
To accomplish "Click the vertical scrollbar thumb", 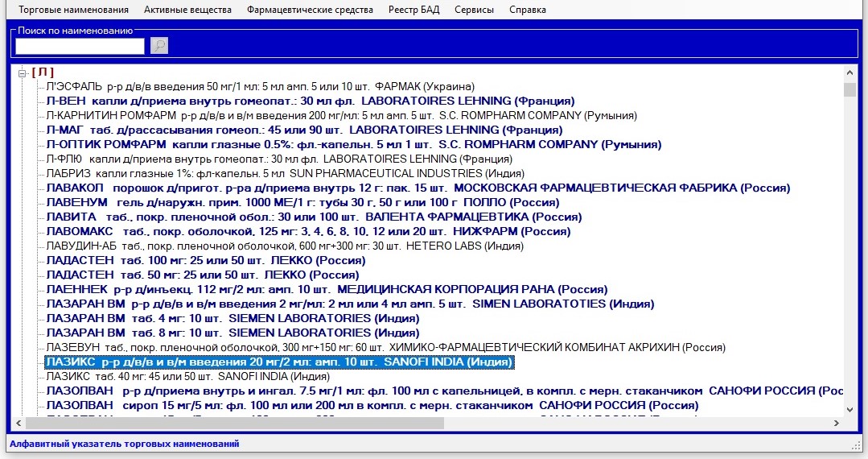I will 849,89.
